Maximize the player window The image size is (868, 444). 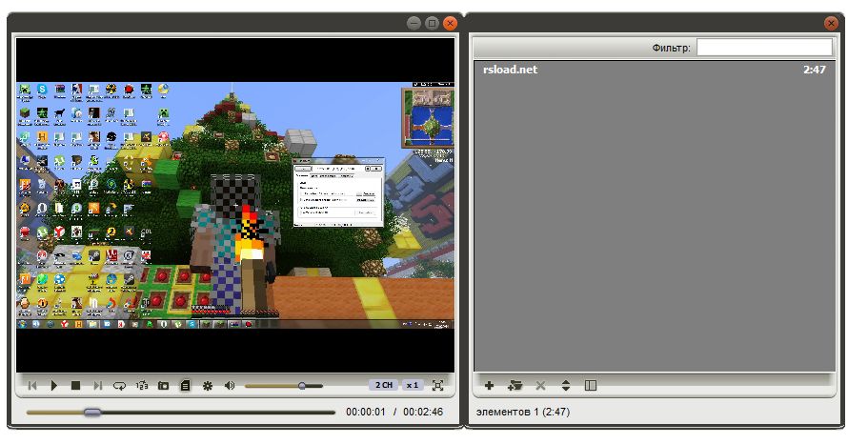click(433, 23)
